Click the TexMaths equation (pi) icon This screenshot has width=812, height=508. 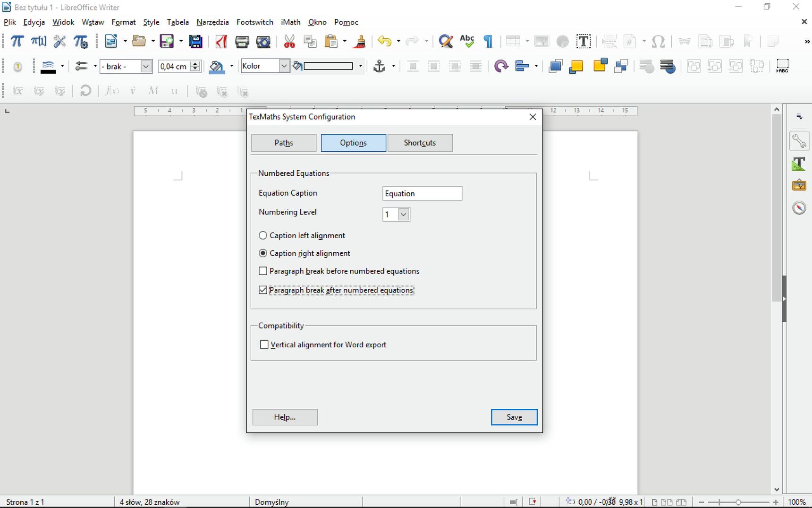point(17,42)
